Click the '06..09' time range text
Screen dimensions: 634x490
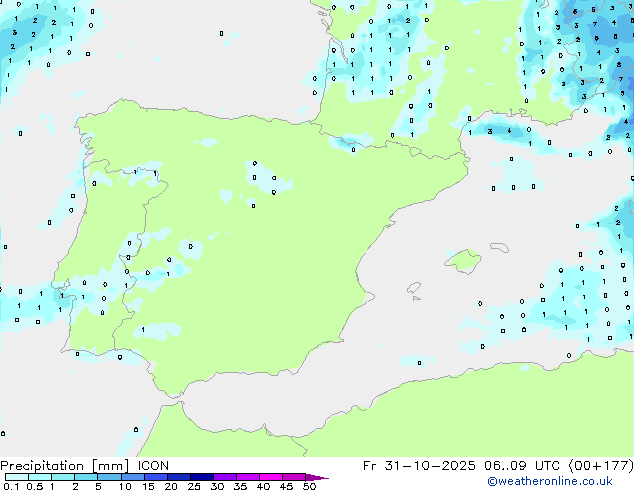505,466
